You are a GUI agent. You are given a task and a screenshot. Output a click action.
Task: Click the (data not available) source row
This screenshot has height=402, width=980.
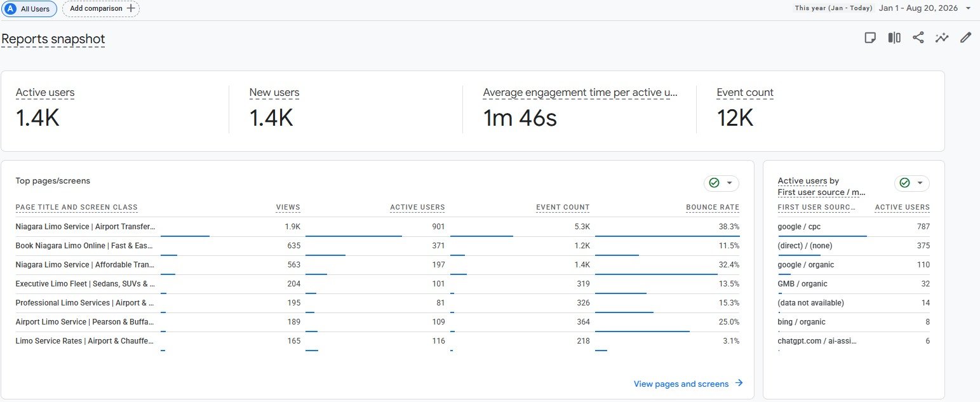point(854,303)
